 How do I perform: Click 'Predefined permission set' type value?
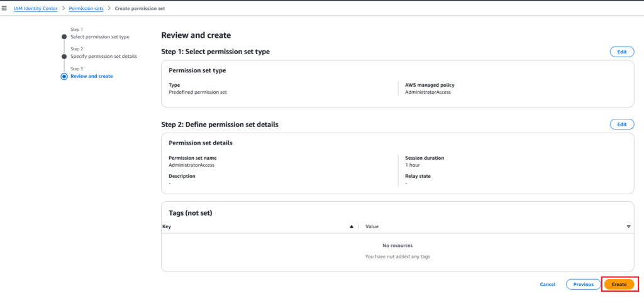[x=197, y=92]
